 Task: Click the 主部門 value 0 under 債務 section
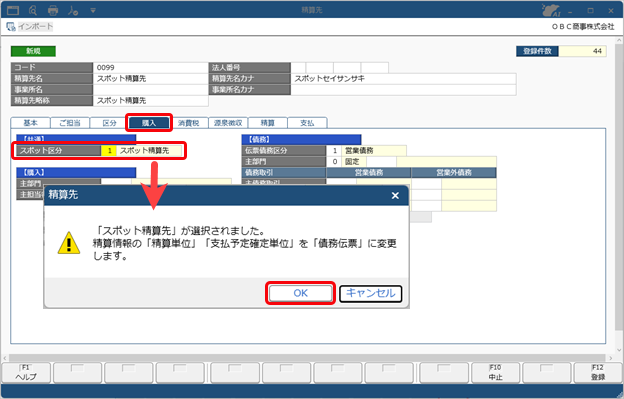pyautogui.click(x=334, y=162)
